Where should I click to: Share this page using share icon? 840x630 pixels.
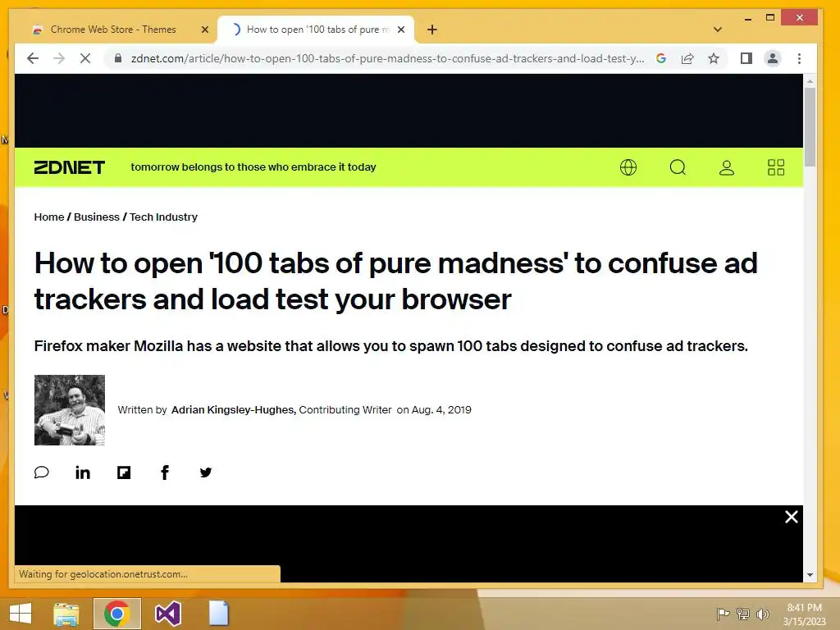pos(687,58)
